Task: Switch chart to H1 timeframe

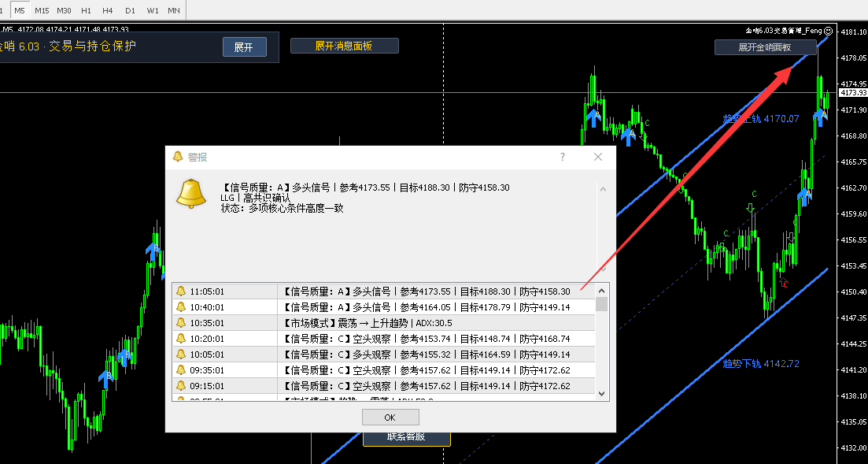Action: click(x=86, y=10)
